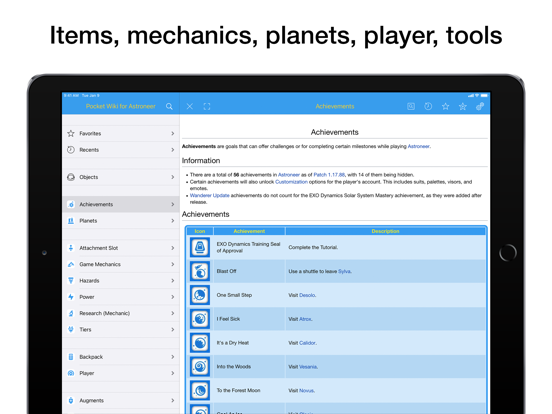The image size is (552, 414).
Task: Click the EXO Dynamics Training Seal achievement icon
Action: (x=200, y=247)
